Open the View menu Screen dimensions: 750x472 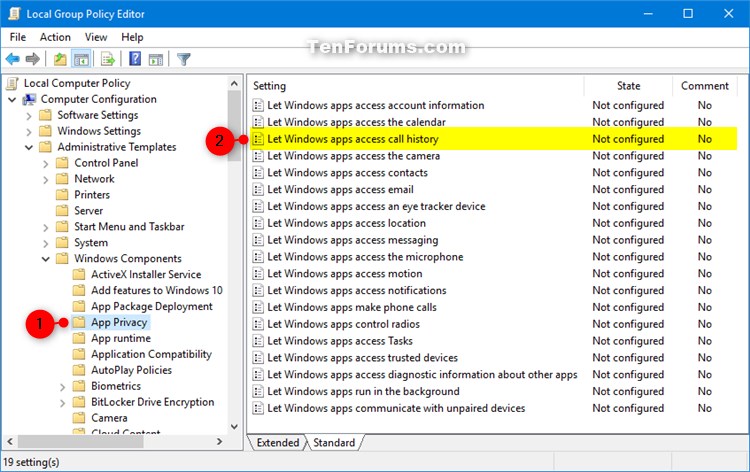point(96,37)
